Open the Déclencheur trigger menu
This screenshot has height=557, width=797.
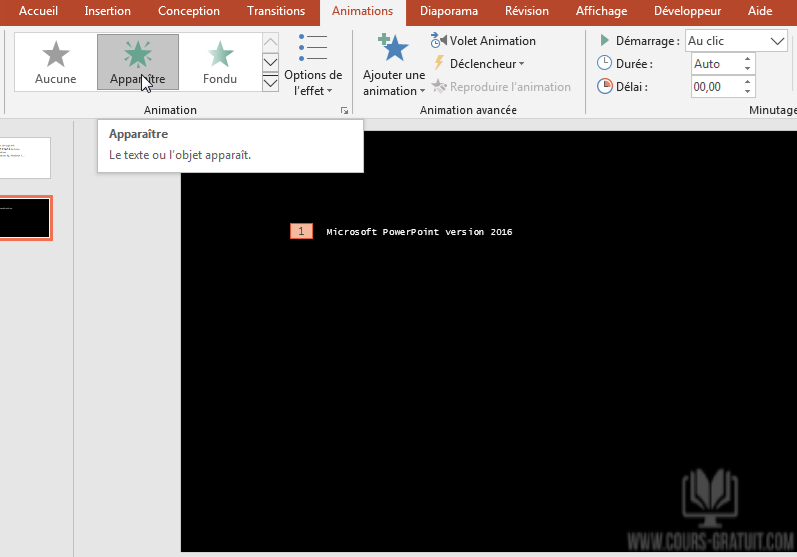(480, 64)
